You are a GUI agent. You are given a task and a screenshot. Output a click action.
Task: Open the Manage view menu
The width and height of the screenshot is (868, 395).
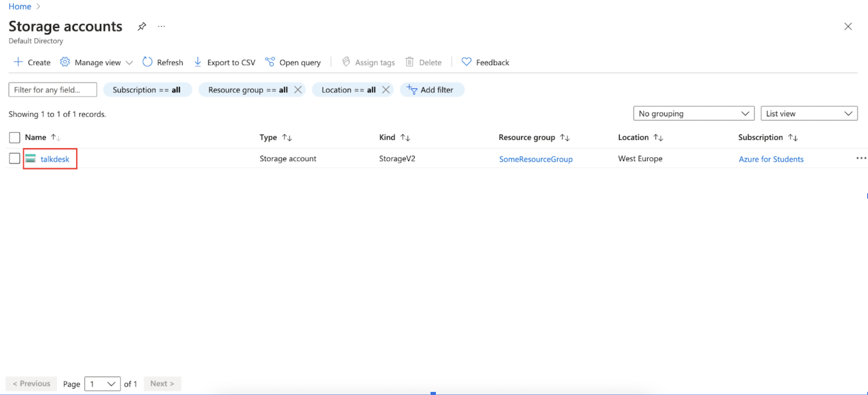[96, 62]
